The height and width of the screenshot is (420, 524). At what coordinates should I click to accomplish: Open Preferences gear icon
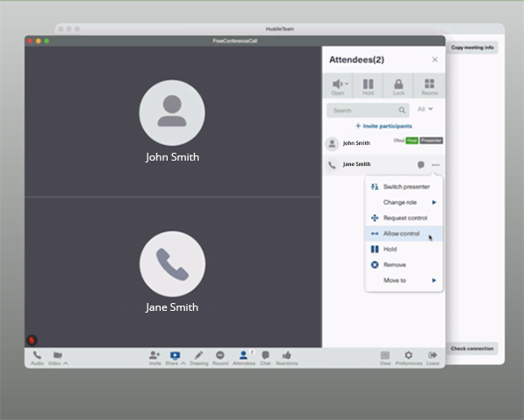point(409,355)
